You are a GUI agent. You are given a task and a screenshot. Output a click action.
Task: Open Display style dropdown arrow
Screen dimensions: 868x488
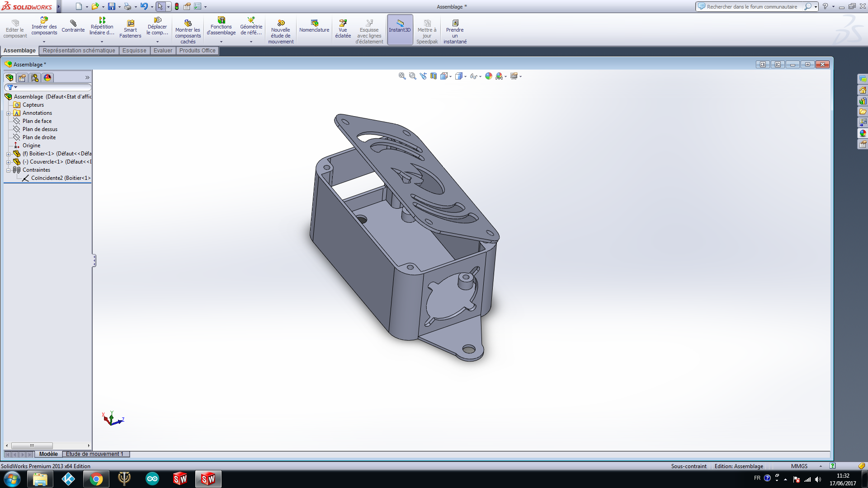tap(465, 76)
